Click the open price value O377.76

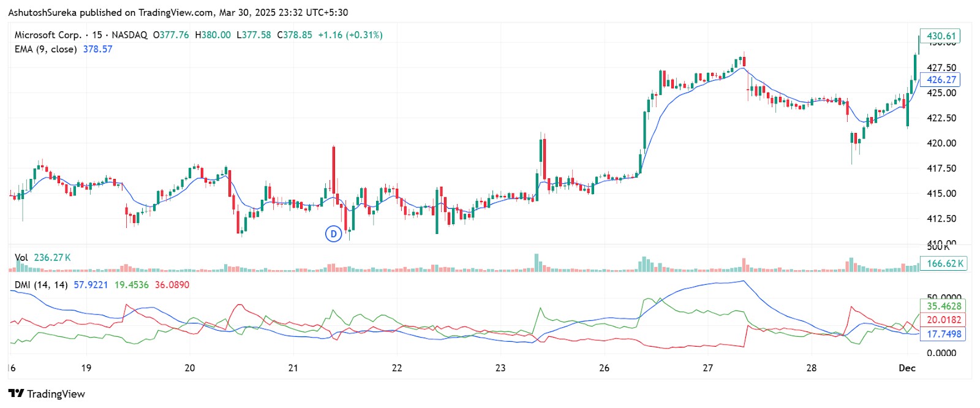point(171,35)
